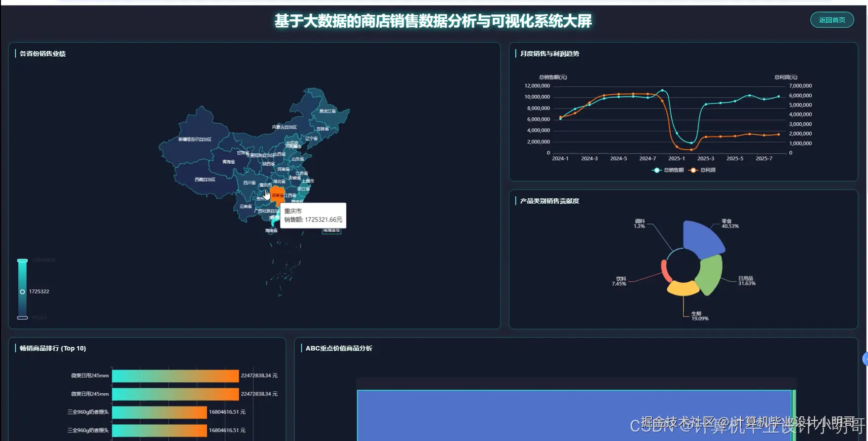This screenshot has width=868, height=441.
Task: Click the sales peak point above 2025-1
Action: point(662,90)
